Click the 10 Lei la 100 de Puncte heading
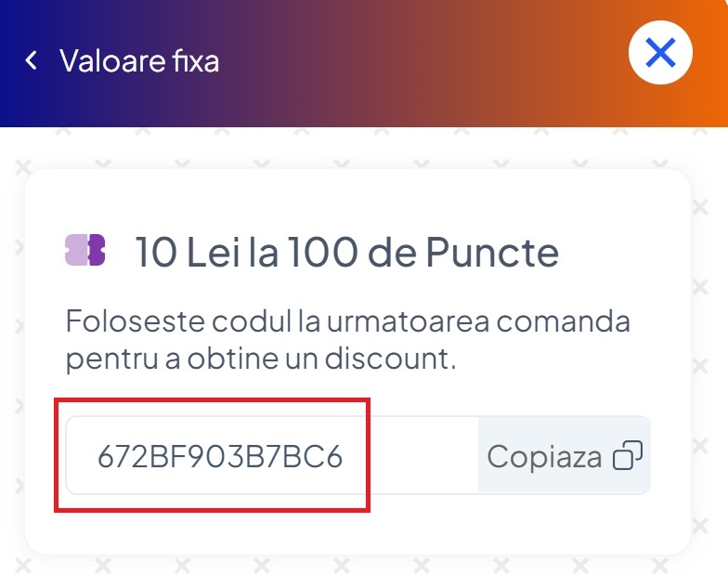 pyautogui.click(x=347, y=252)
